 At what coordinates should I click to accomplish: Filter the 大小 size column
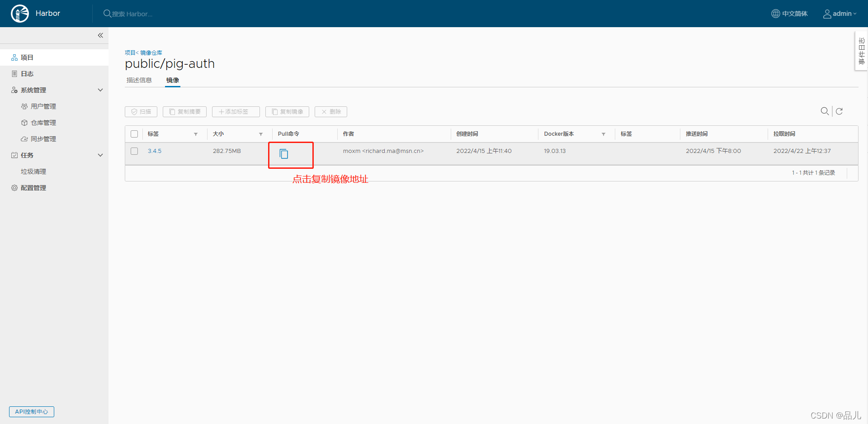(x=261, y=134)
